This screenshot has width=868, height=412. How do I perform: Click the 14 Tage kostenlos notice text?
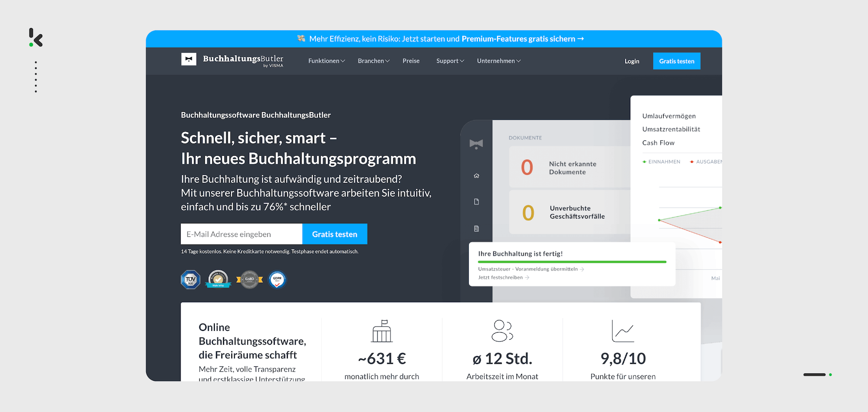pos(270,252)
